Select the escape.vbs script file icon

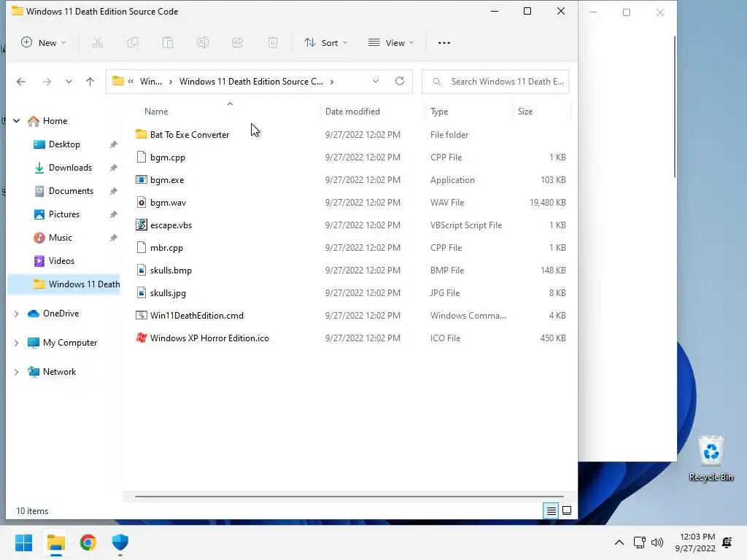click(x=142, y=225)
